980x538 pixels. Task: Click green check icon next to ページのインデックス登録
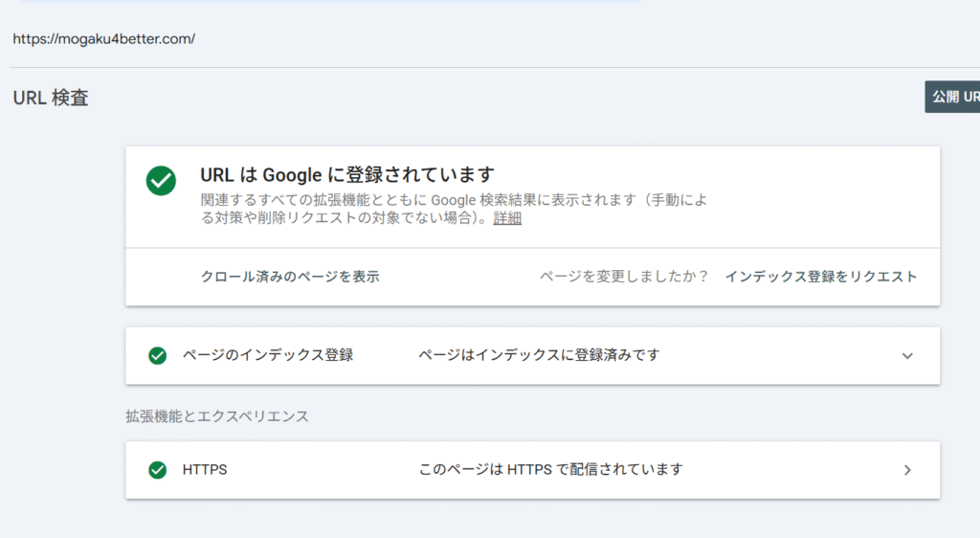(x=158, y=355)
